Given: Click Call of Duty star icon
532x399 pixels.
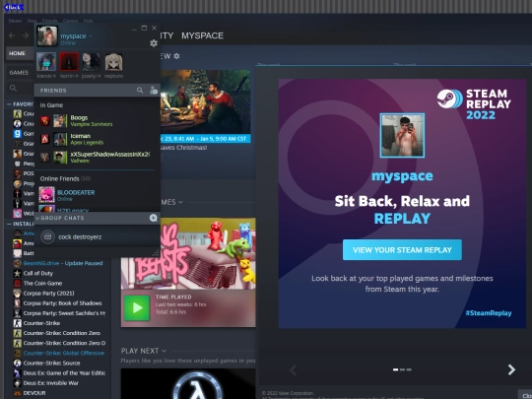Looking at the screenshot, I should [x=18, y=273].
